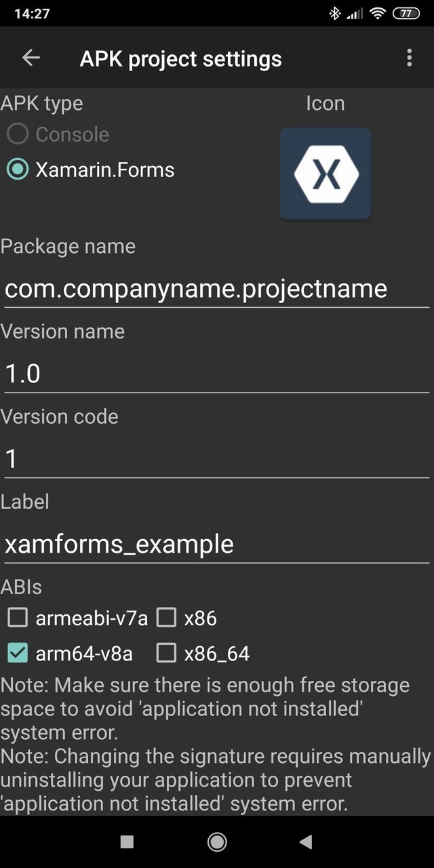Focus the Version code field
Screen dimensions: 434x868
coord(217,459)
